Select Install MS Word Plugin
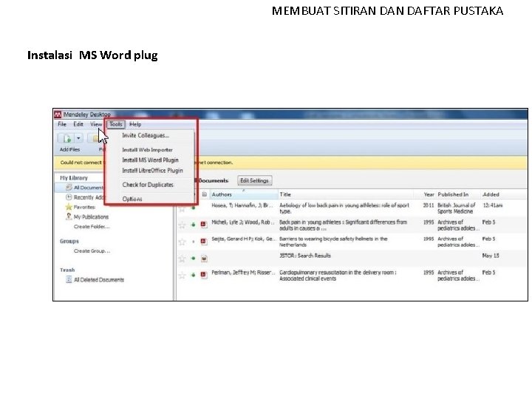 (150, 160)
